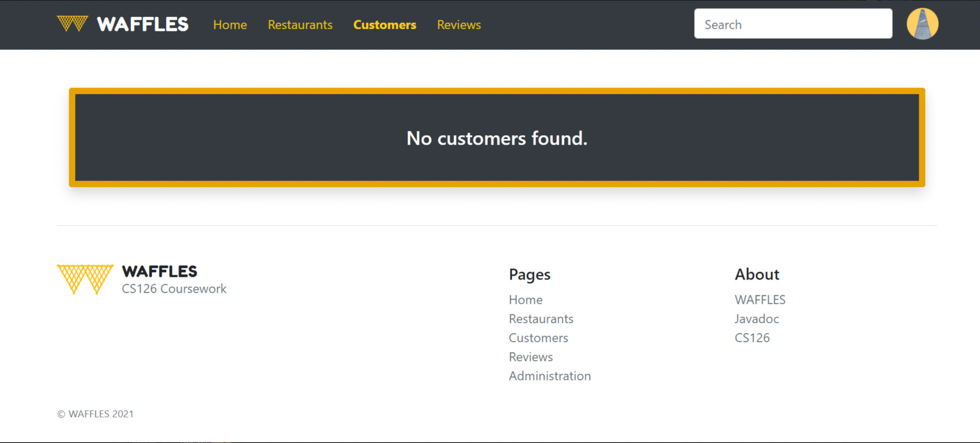Open the Javadoc link
Image resolution: width=980 pixels, height=443 pixels.
(x=756, y=319)
